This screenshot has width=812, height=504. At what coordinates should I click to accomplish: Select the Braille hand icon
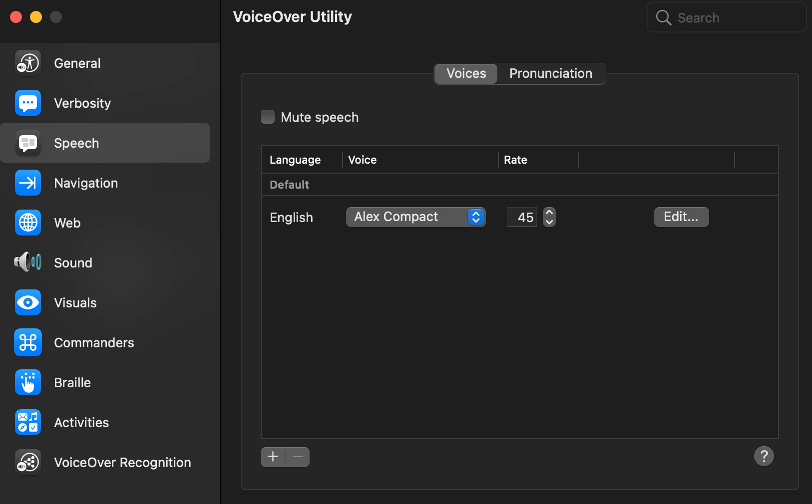pos(28,383)
